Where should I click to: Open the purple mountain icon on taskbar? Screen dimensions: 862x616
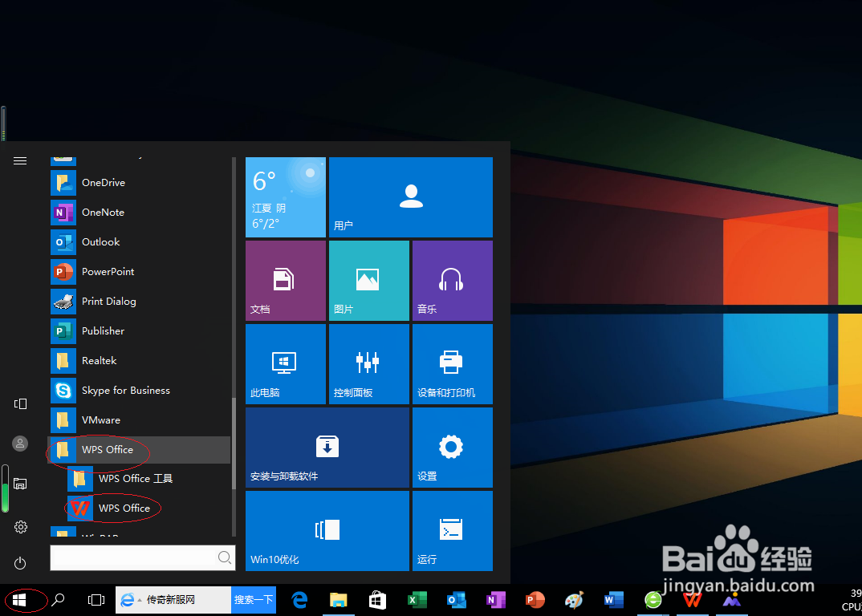point(732,600)
